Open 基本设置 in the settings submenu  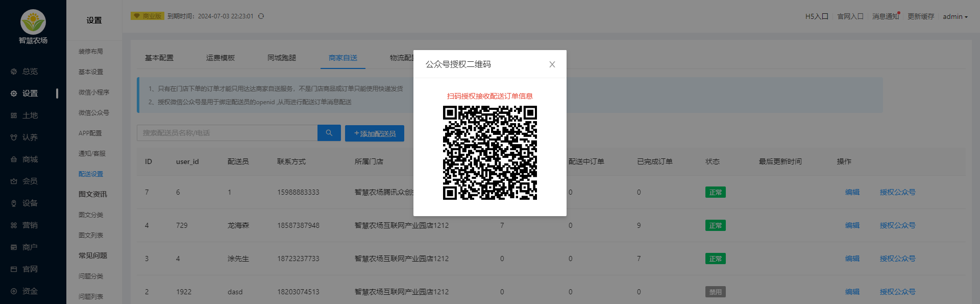91,72
